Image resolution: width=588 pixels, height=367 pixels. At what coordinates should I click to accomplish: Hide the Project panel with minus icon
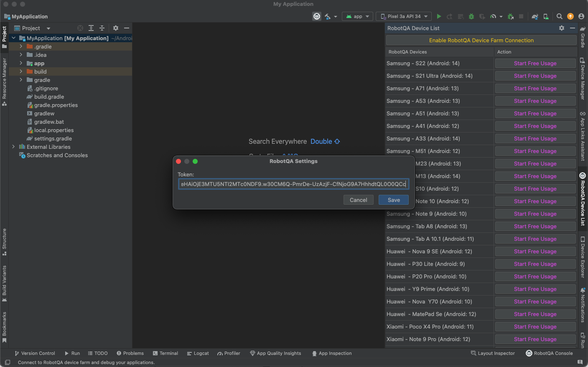pos(127,28)
